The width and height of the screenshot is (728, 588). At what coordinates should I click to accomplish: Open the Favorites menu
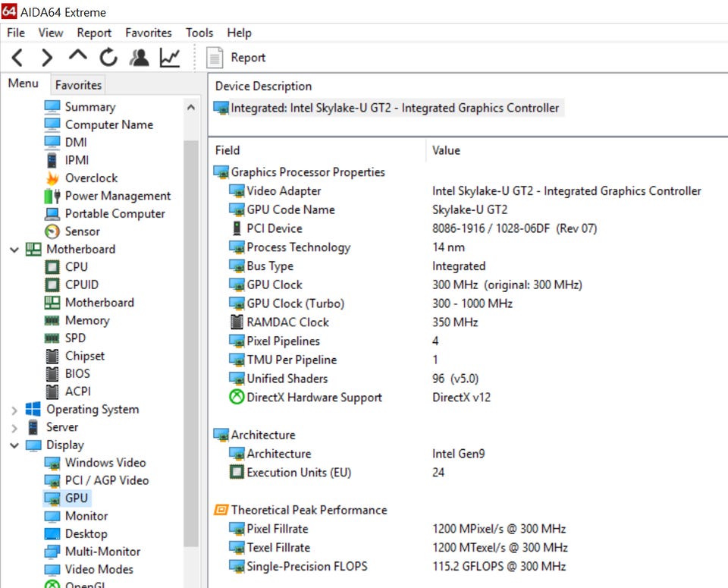point(149,33)
